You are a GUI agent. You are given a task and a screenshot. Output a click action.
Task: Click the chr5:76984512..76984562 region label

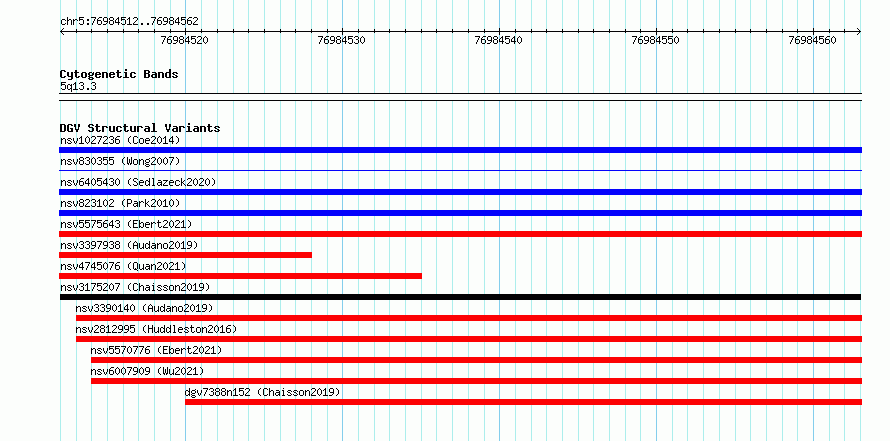[x=129, y=22]
